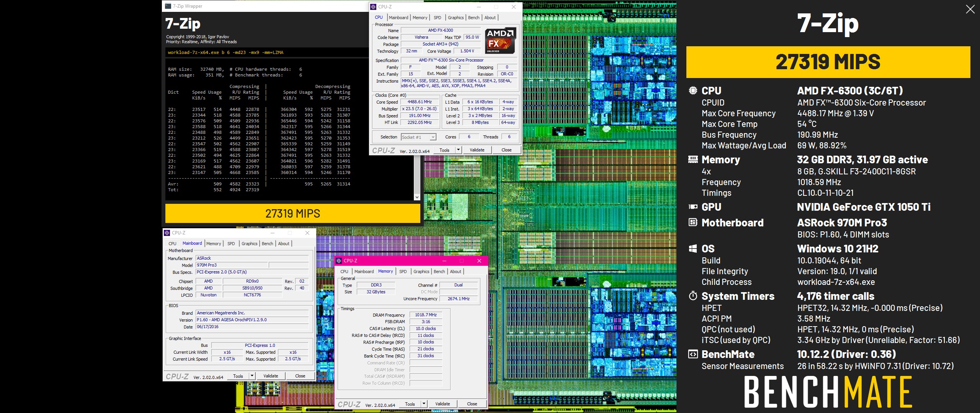Click CPU-Z app icon in the top window title bar
Image resolution: width=980 pixels, height=413 pixels.
click(x=373, y=7)
